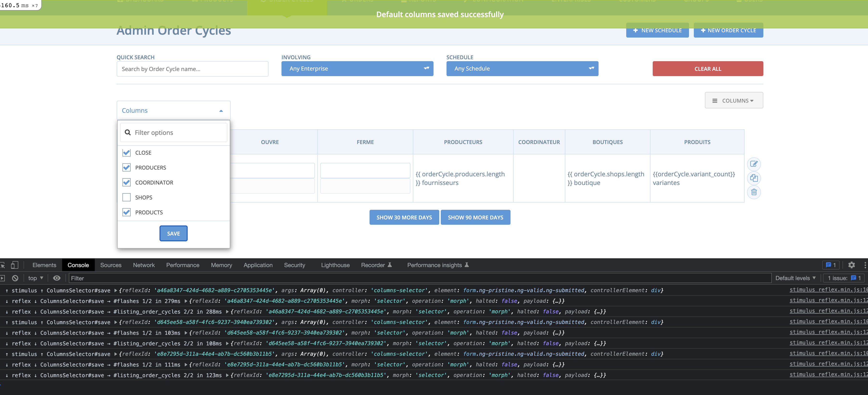Viewport: 868px width, 395px height.
Task: Switch to the Network tab in DevTools
Action: [x=144, y=265]
